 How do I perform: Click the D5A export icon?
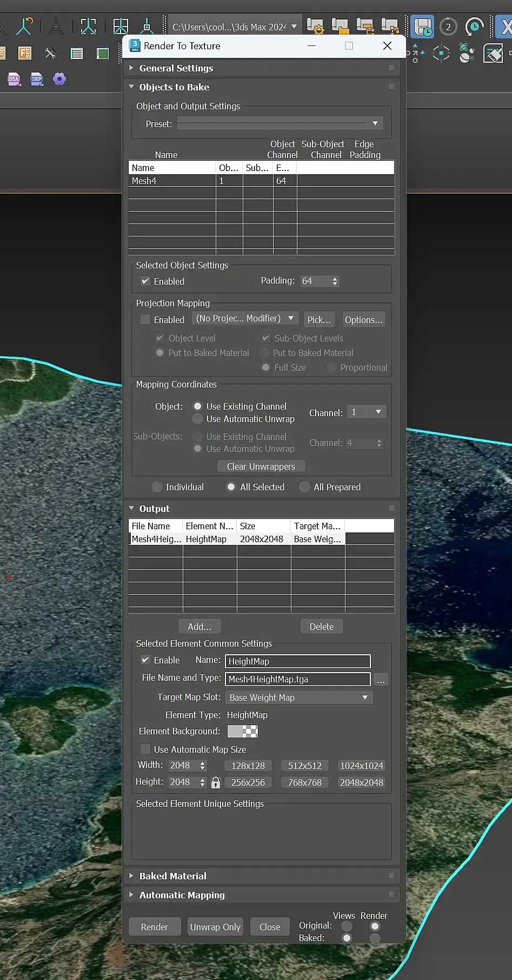coord(14,80)
